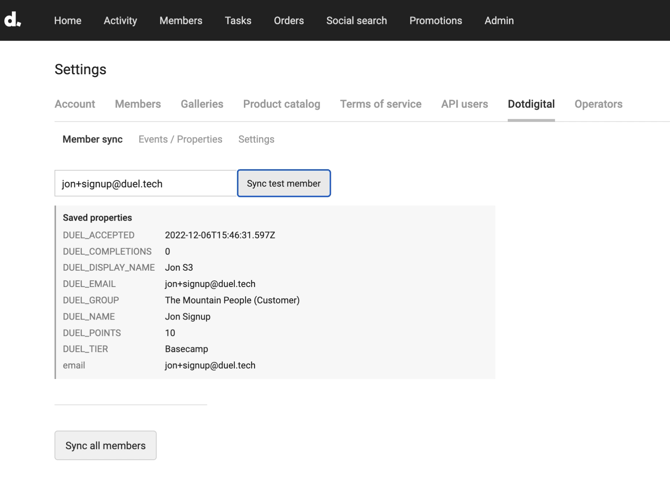Screen dimensions: 670x479
Task: Open Members in the top navigation bar
Action: point(181,20)
